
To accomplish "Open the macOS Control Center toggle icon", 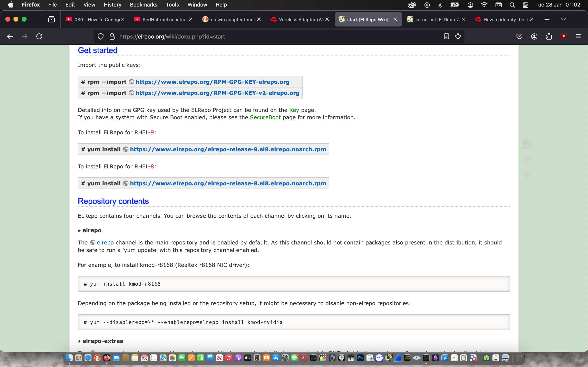I will [525, 5].
